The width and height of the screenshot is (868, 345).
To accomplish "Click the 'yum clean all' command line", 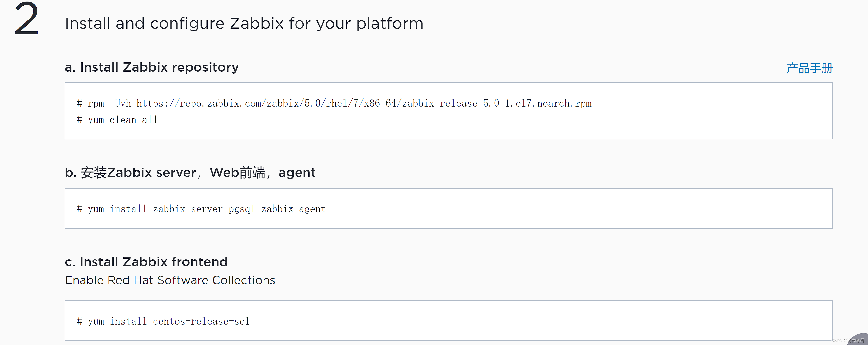I will (x=123, y=120).
